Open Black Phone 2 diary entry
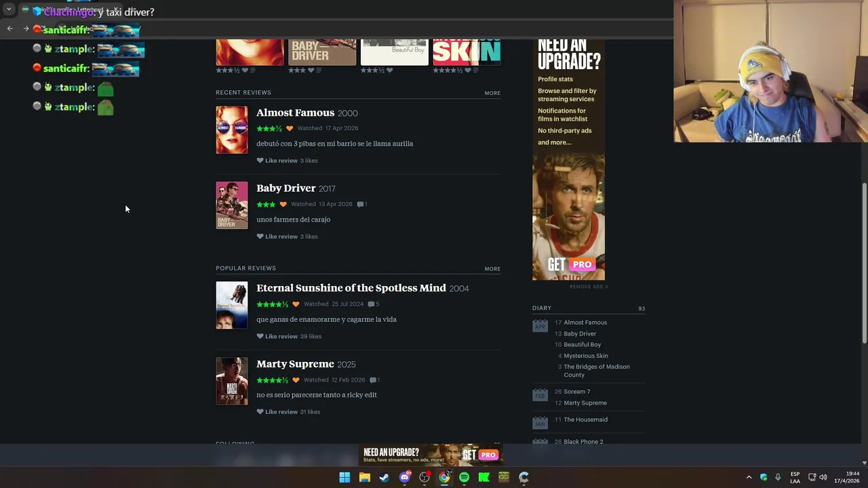The image size is (868, 488). pyautogui.click(x=583, y=442)
